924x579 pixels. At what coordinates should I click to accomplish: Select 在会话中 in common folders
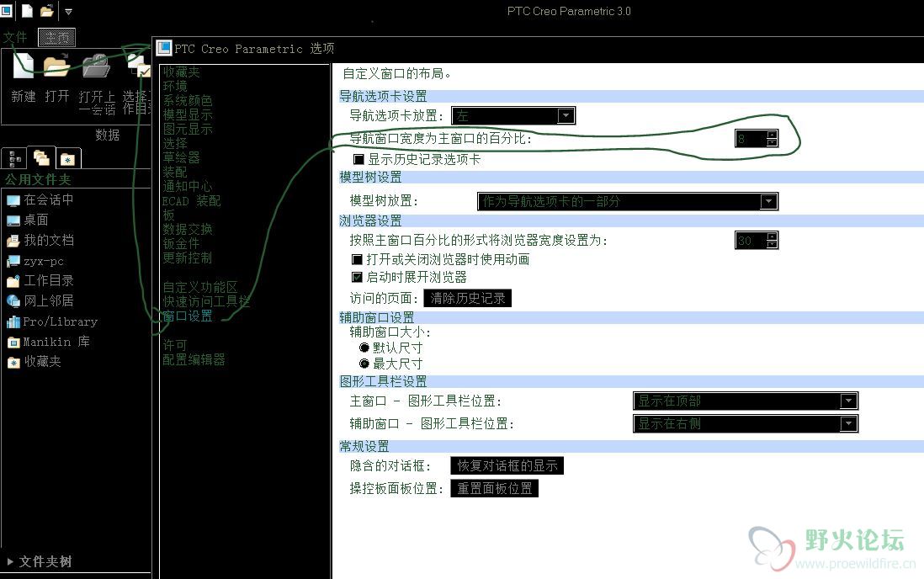(40, 200)
